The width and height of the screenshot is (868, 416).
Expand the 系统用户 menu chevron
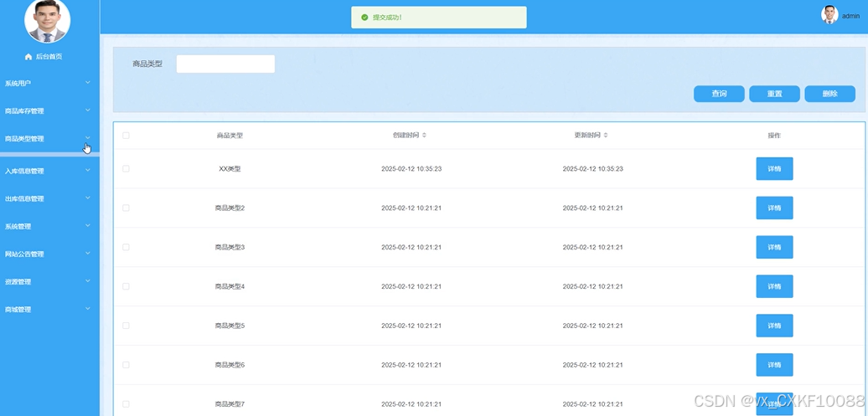[x=87, y=82]
